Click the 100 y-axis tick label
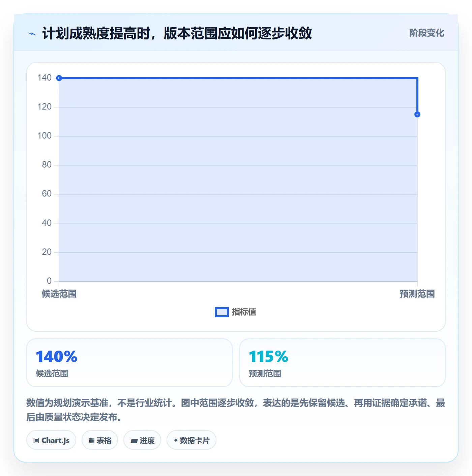 (45, 136)
